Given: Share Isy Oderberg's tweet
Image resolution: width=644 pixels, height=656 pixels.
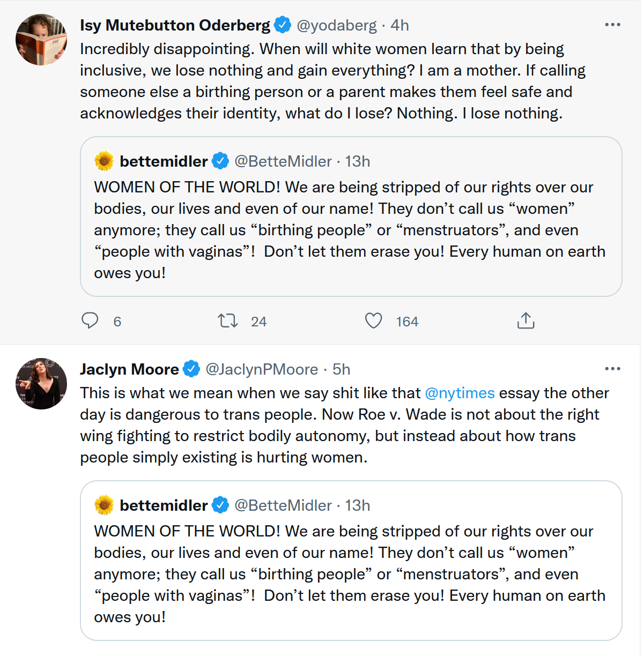Looking at the screenshot, I should tap(525, 320).
